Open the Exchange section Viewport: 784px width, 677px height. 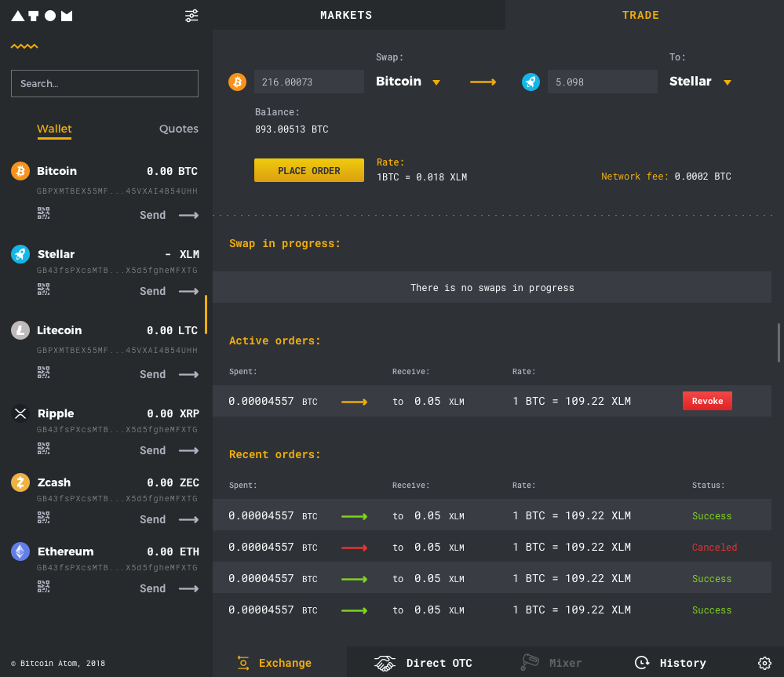click(x=275, y=663)
